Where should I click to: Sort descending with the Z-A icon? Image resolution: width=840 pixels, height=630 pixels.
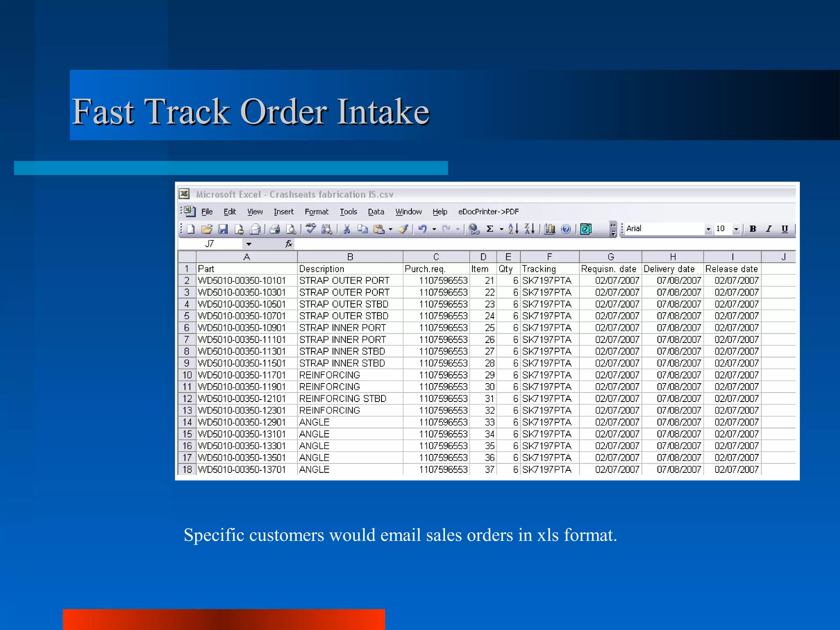[x=530, y=229]
